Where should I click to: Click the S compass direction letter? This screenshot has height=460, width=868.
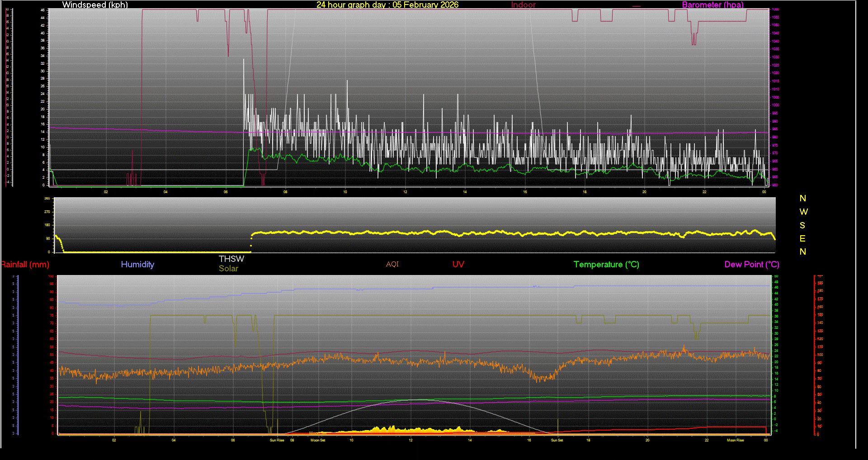(802, 225)
